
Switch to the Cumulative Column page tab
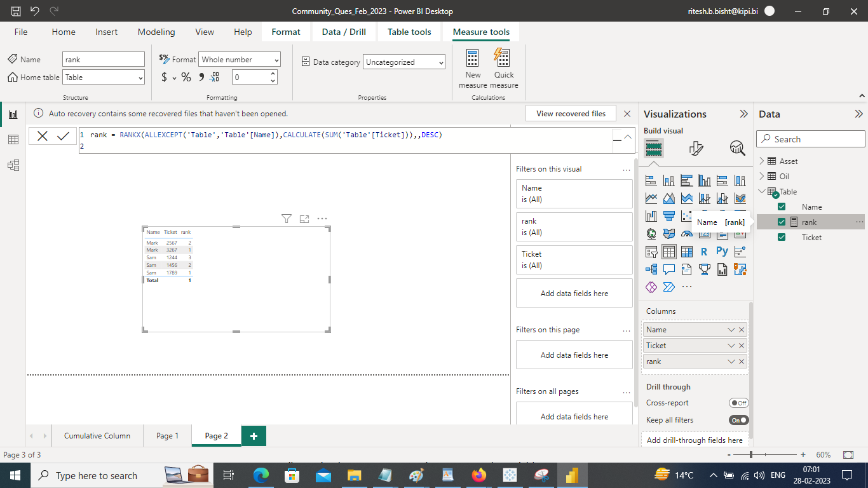pos(97,436)
